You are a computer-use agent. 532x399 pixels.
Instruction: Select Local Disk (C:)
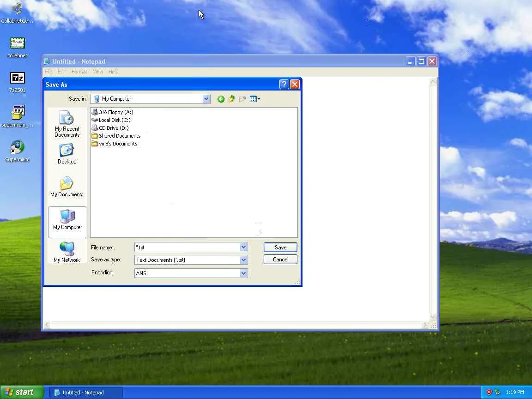tap(111, 120)
